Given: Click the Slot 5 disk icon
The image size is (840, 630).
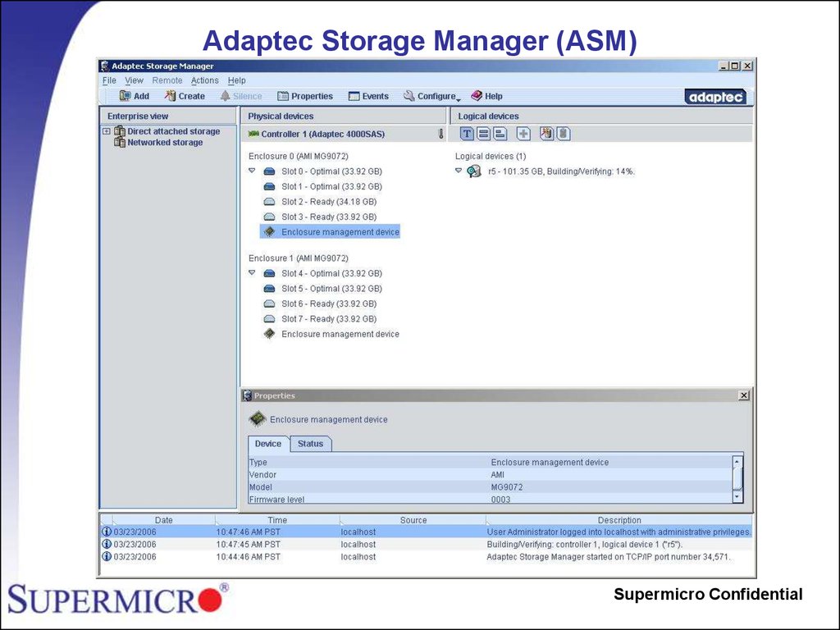Looking at the screenshot, I should [269, 288].
